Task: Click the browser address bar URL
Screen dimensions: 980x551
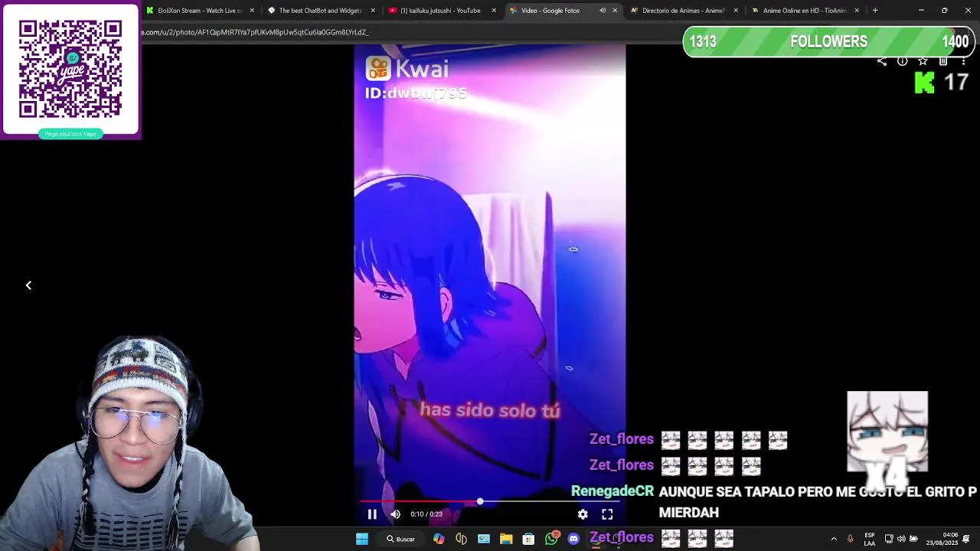Action: coord(256,32)
